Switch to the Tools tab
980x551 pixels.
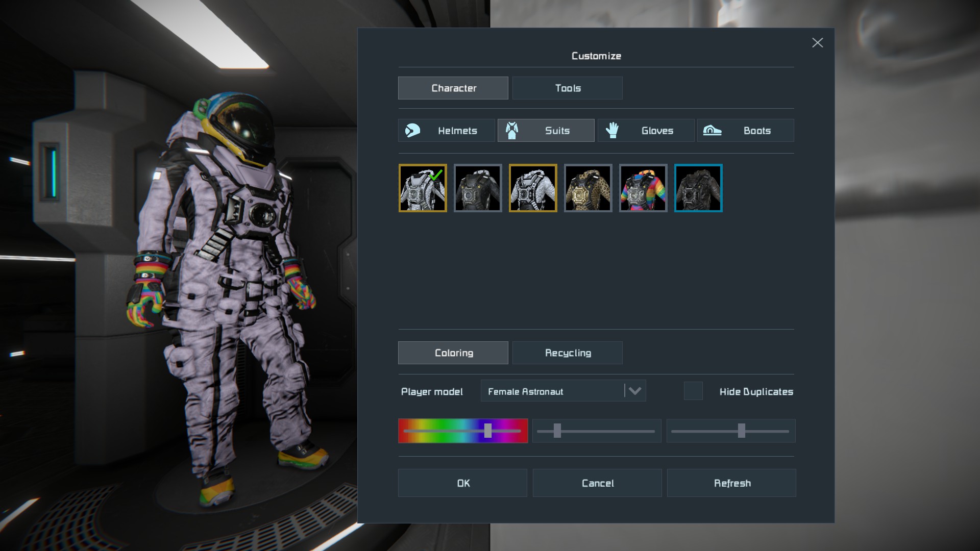click(567, 88)
